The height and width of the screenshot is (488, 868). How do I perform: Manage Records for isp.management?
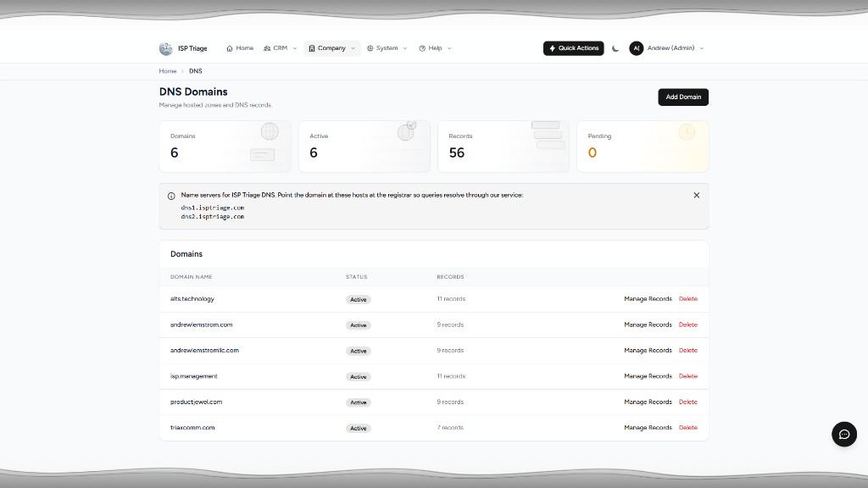coord(648,376)
